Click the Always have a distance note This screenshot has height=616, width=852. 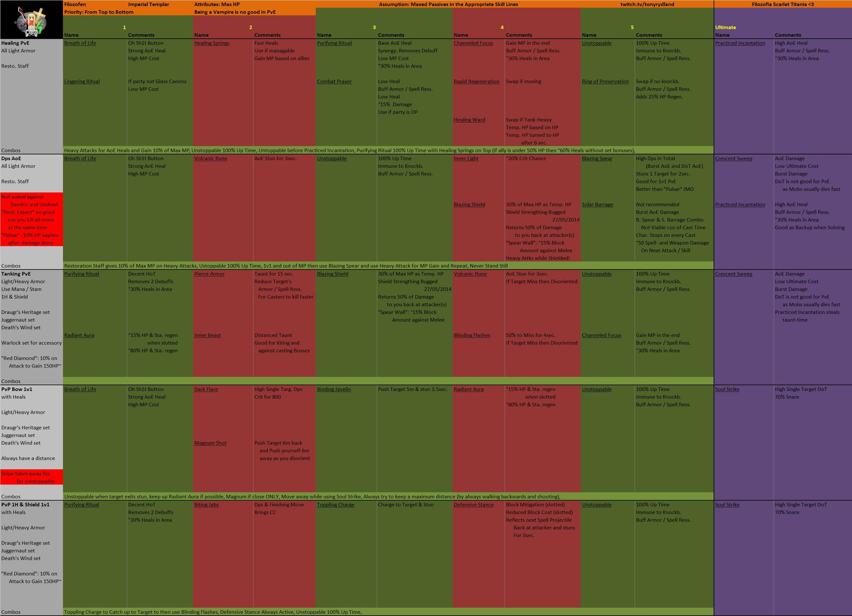(x=28, y=458)
